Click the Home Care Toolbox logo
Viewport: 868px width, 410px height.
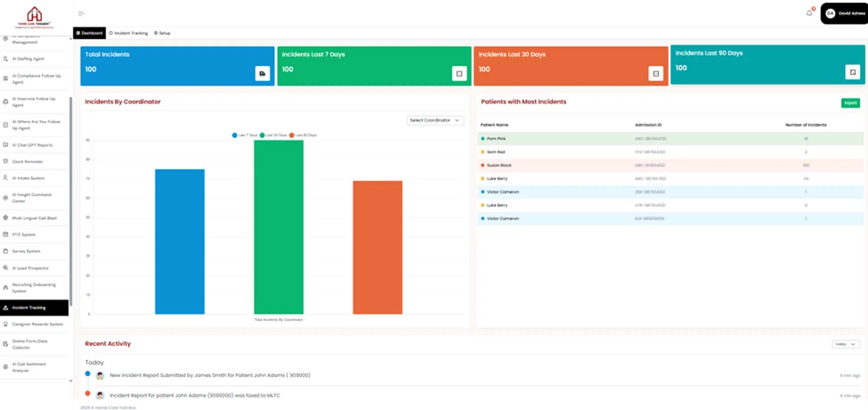point(35,17)
